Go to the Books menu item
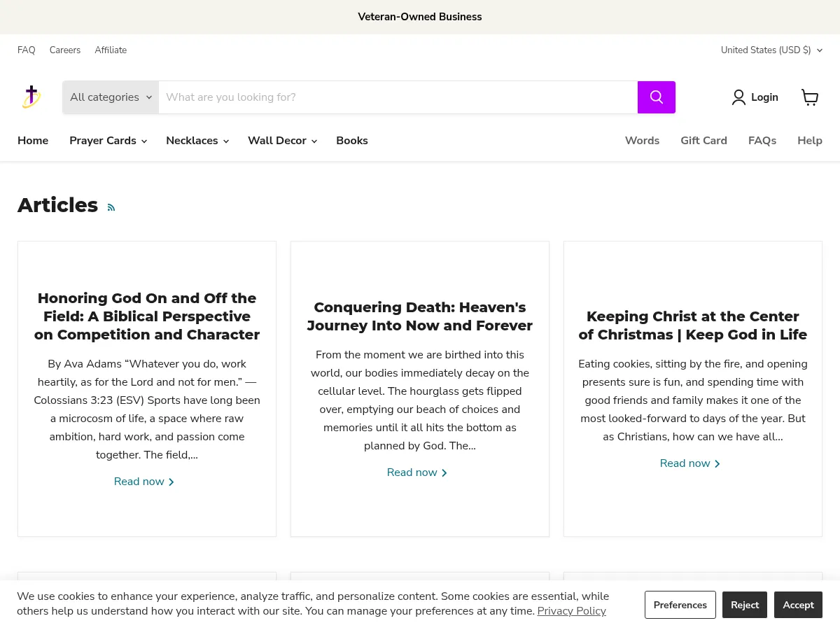This screenshot has height=630, width=840. pos(351,141)
